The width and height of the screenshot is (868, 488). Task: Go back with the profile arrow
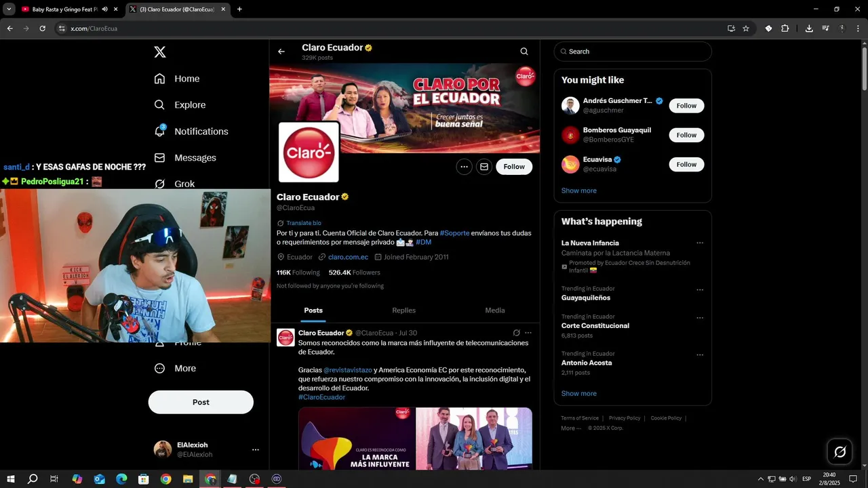point(281,52)
